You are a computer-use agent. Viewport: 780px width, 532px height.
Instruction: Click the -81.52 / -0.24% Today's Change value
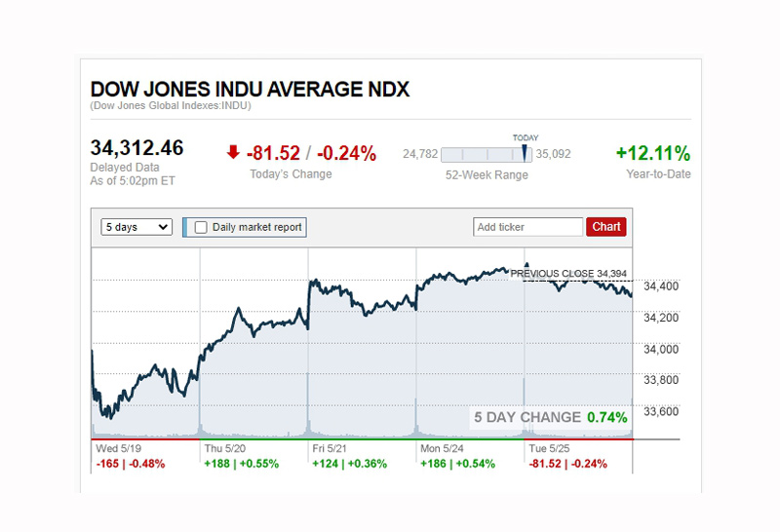pos(311,153)
